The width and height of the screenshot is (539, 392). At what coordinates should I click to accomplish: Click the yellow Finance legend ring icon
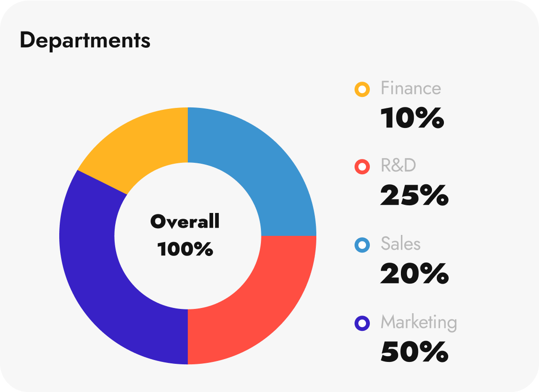[x=362, y=89]
